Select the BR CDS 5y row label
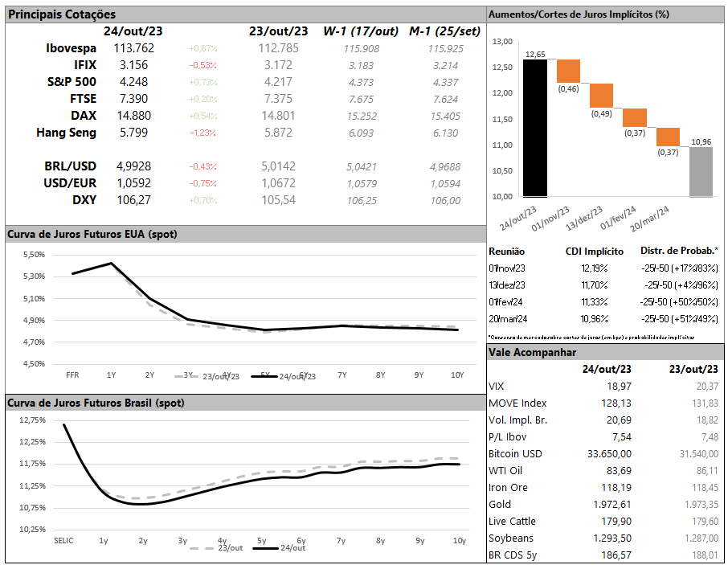This screenshot has width=728, height=565. coord(513,555)
